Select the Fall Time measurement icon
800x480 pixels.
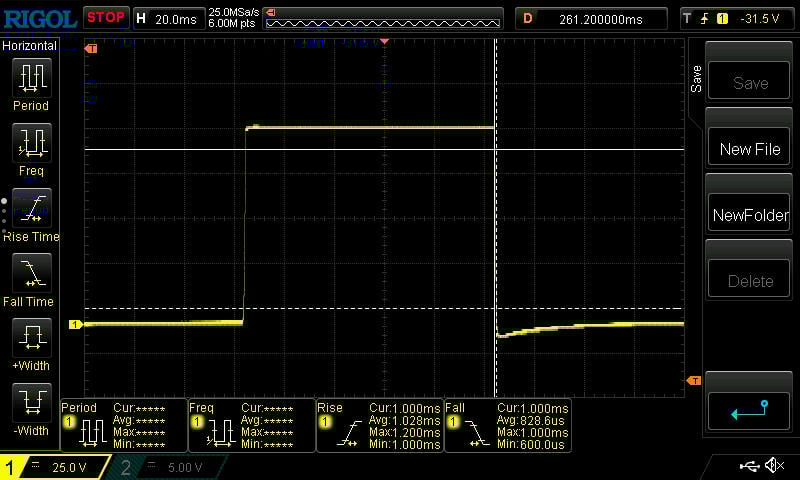click(31, 272)
